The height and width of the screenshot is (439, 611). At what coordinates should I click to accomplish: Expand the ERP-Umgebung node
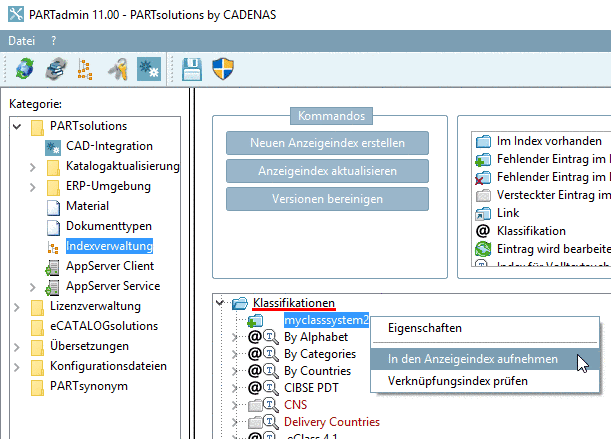coord(33,187)
